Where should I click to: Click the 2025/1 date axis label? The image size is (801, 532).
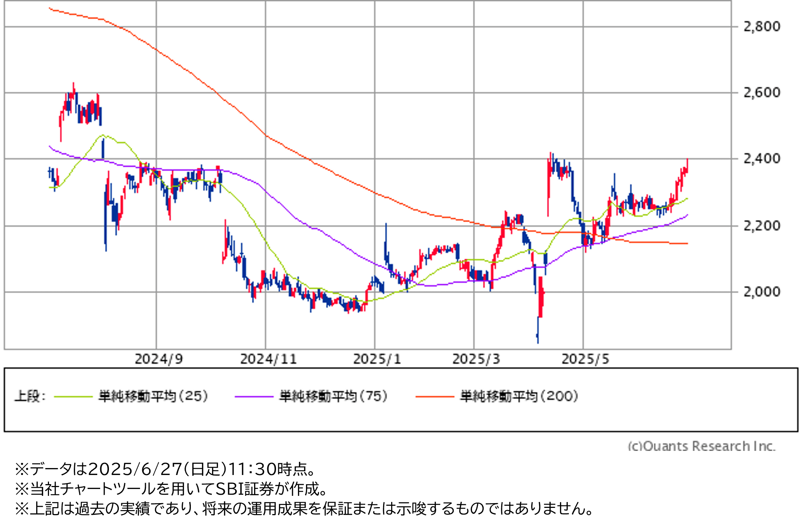point(377,359)
